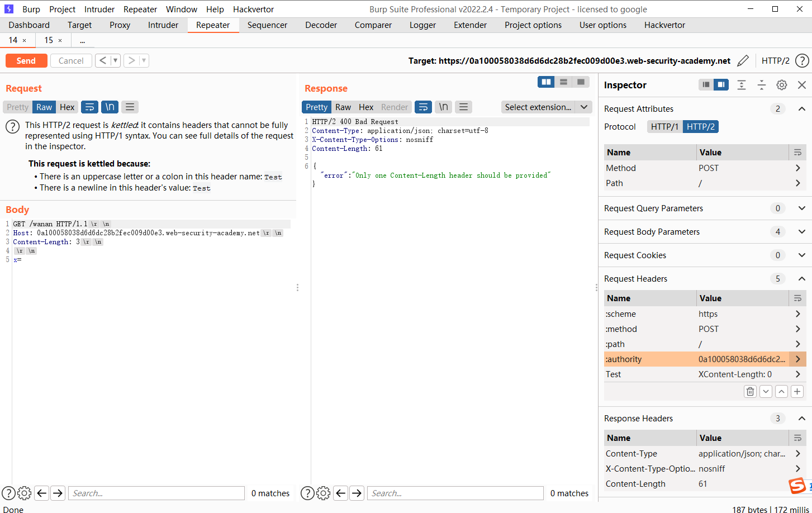The width and height of the screenshot is (812, 513).
Task: Delete the Test header using trash icon
Action: pyautogui.click(x=750, y=391)
